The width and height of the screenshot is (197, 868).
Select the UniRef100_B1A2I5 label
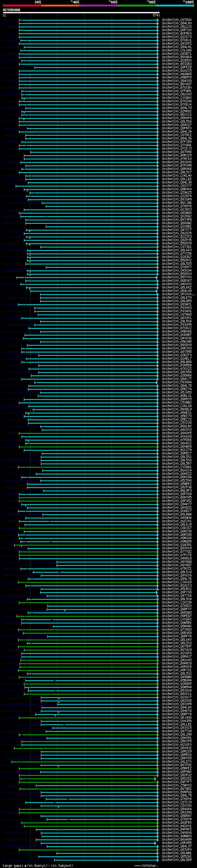click(176, 71)
